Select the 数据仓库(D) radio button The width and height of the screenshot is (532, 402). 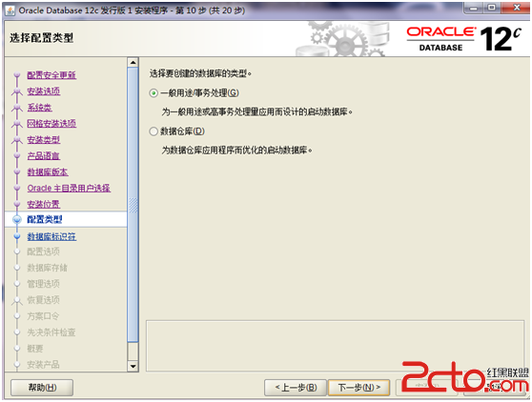tap(153, 131)
